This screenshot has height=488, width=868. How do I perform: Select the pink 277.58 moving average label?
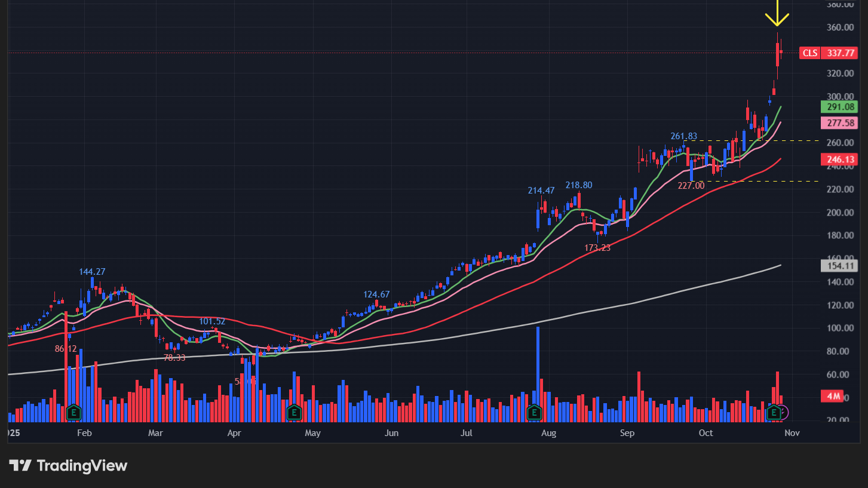click(x=840, y=123)
